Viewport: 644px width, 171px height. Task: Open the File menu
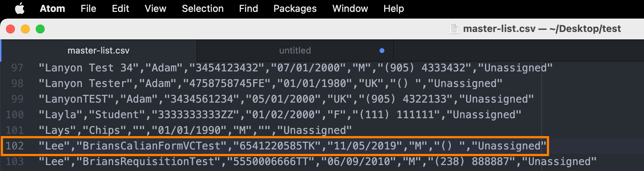[x=89, y=9]
